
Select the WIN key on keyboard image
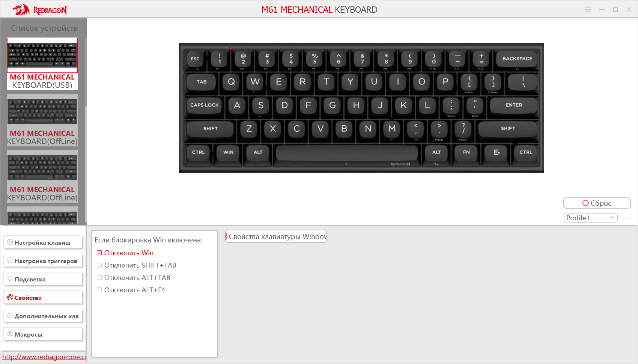point(228,152)
